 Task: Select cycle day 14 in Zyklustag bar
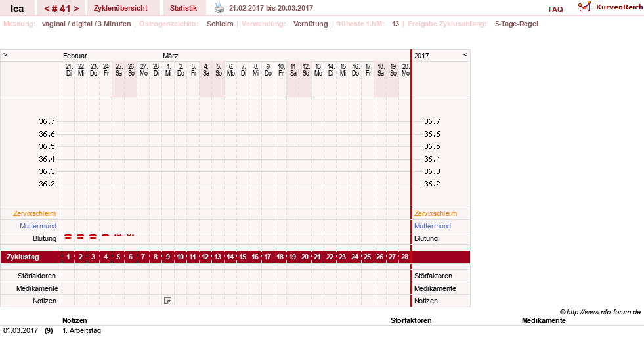click(230, 257)
